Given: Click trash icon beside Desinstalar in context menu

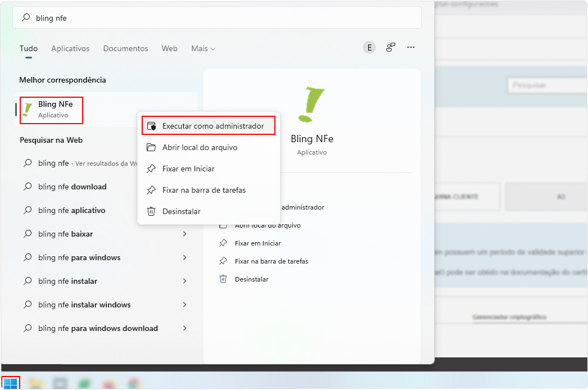Looking at the screenshot, I should 151,211.
